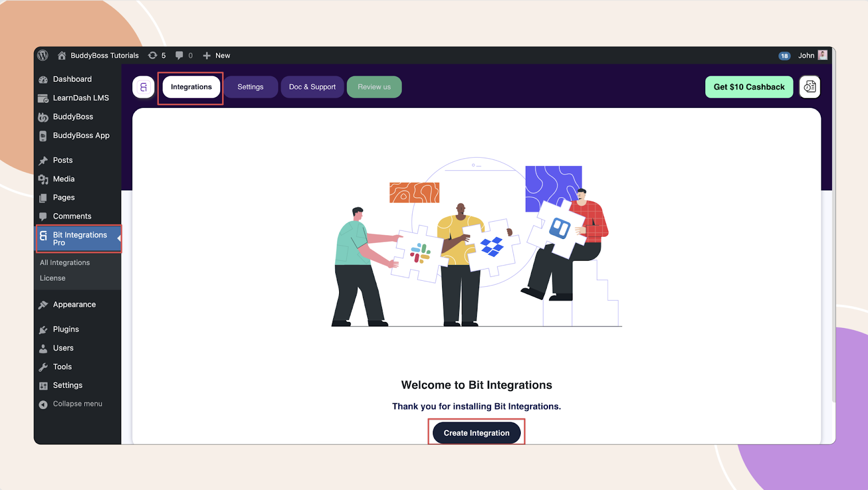Click the BuddyBoss Tutorials home icon
Image resolution: width=868 pixels, height=490 pixels.
[x=62, y=55]
